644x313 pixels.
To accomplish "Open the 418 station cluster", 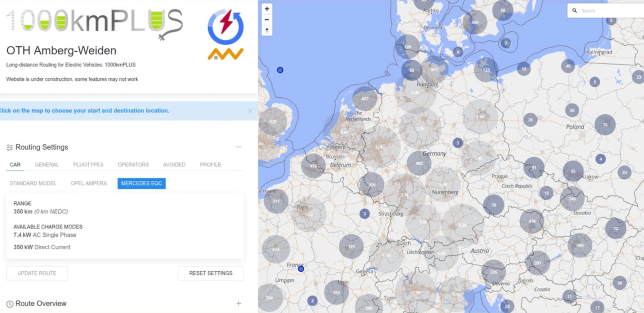I will coord(532,221).
